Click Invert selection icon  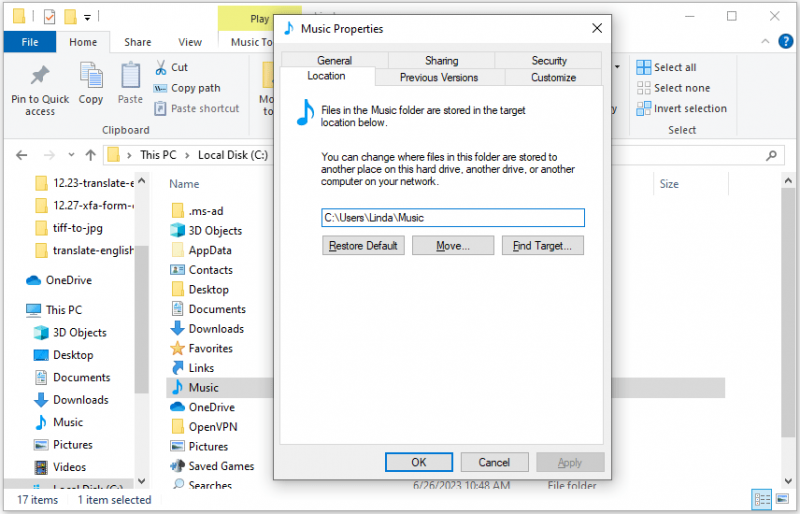[643, 108]
